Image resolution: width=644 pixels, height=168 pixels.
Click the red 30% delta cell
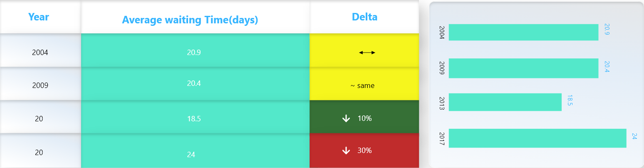click(x=364, y=150)
